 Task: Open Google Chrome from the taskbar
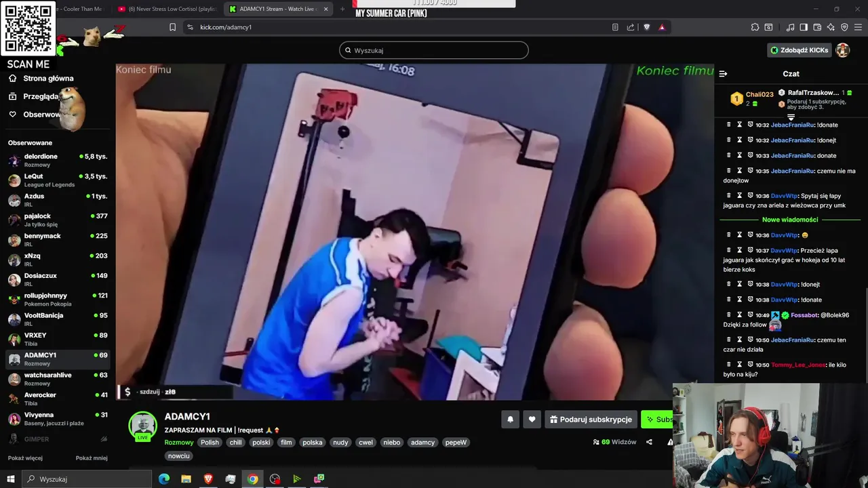coord(252,479)
